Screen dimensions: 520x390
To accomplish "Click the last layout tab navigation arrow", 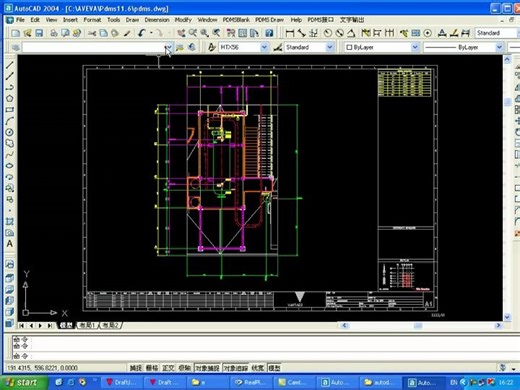I will [50, 325].
